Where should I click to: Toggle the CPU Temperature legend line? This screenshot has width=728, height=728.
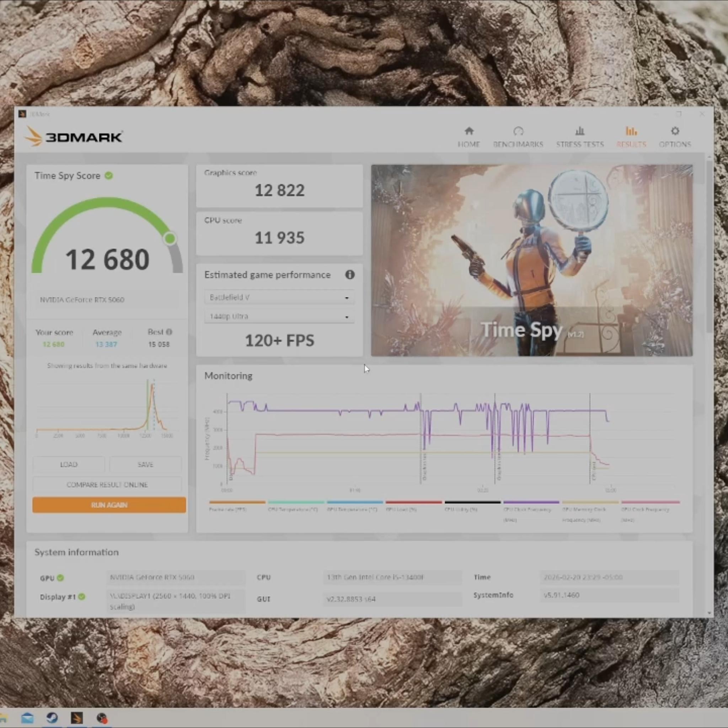pos(296,506)
